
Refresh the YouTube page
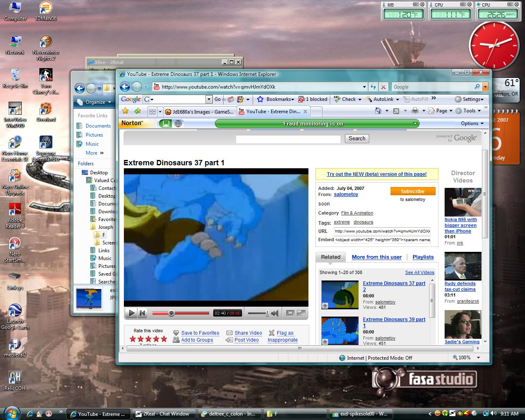point(373,87)
